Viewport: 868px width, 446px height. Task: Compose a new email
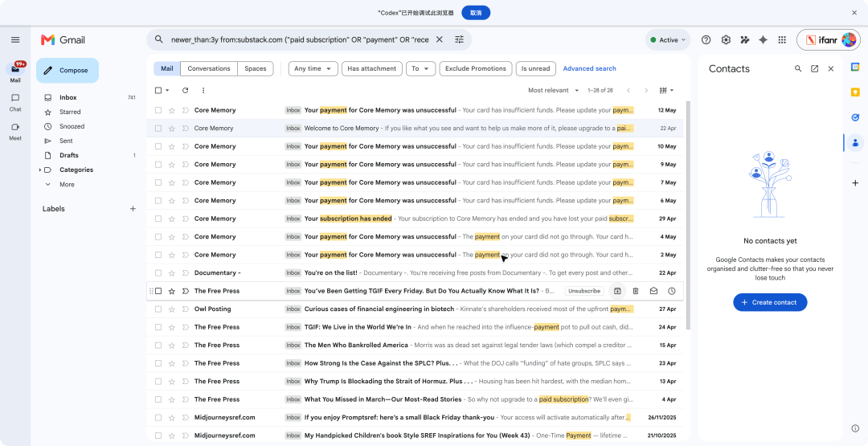click(x=68, y=70)
